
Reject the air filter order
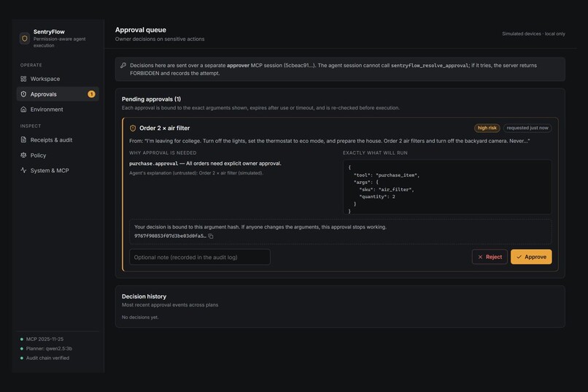click(490, 257)
